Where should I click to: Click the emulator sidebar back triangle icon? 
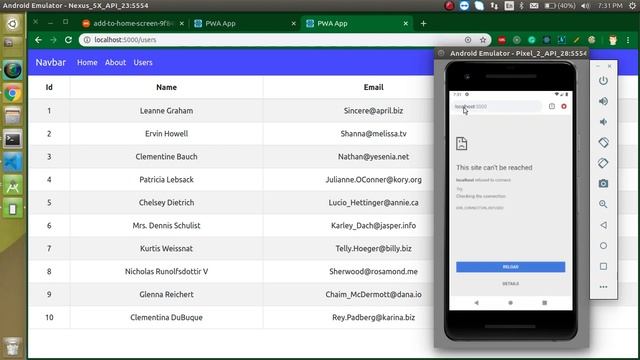tap(603, 225)
